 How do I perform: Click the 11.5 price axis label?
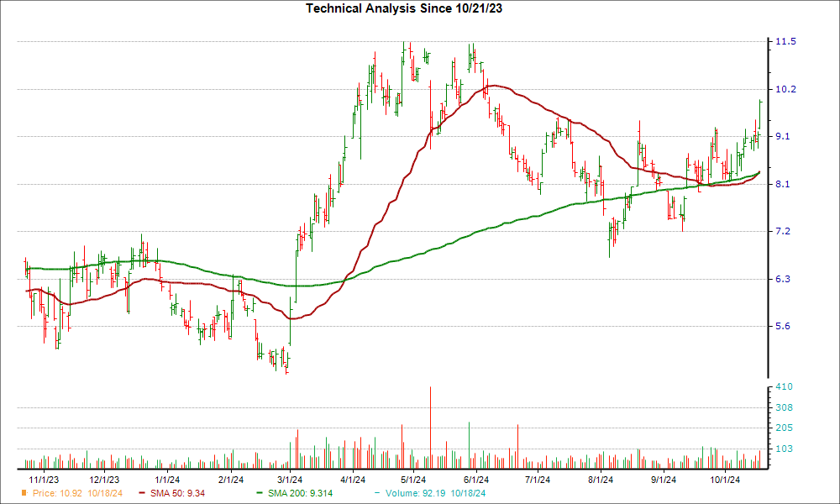[785, 41]
